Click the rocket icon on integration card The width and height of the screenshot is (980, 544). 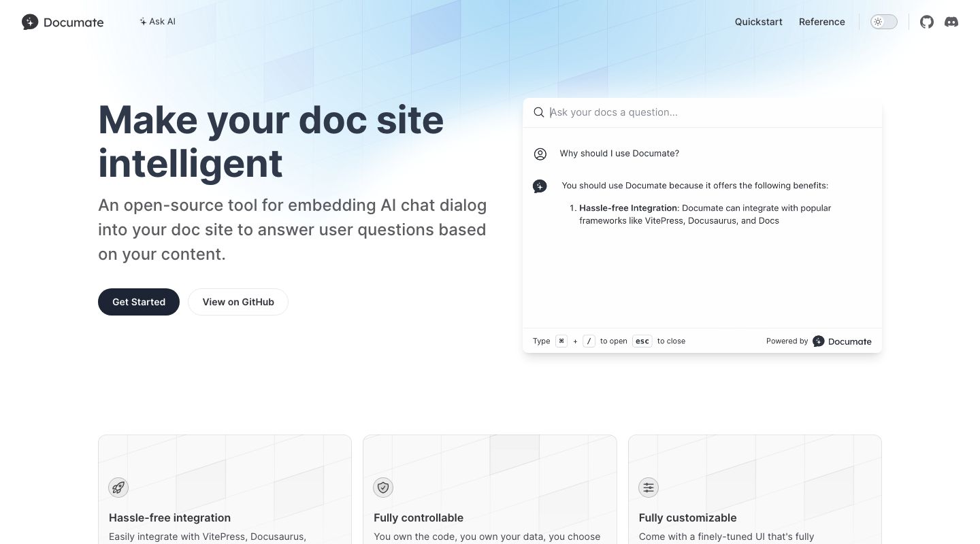tap(118, 488)
